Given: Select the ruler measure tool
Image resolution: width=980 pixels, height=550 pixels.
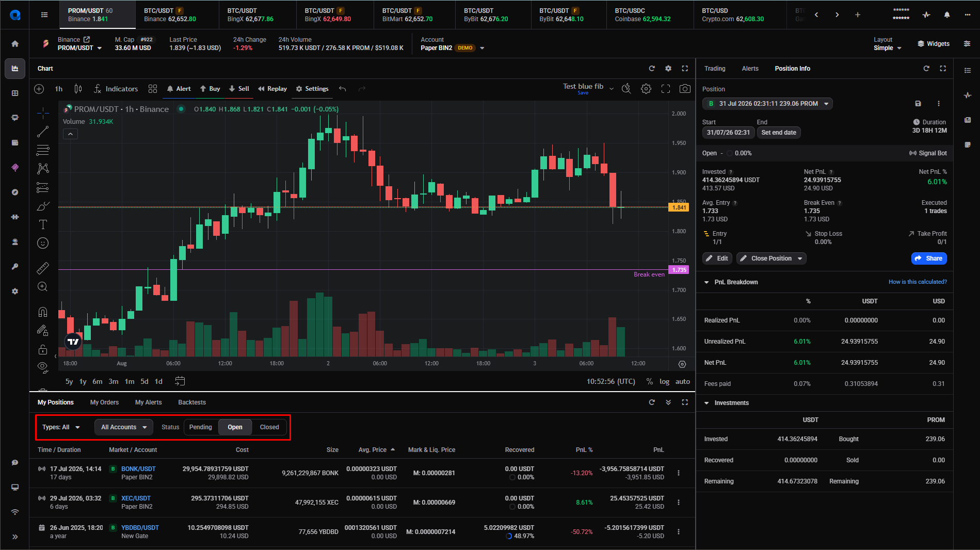Looking at the screenshot, I should tap(43, 268).
